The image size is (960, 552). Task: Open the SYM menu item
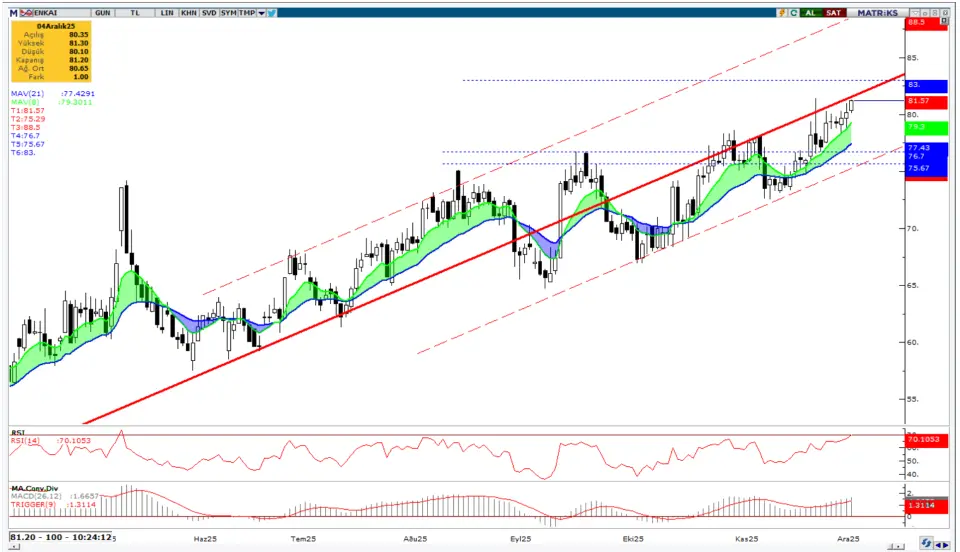[x=229, y=13]
